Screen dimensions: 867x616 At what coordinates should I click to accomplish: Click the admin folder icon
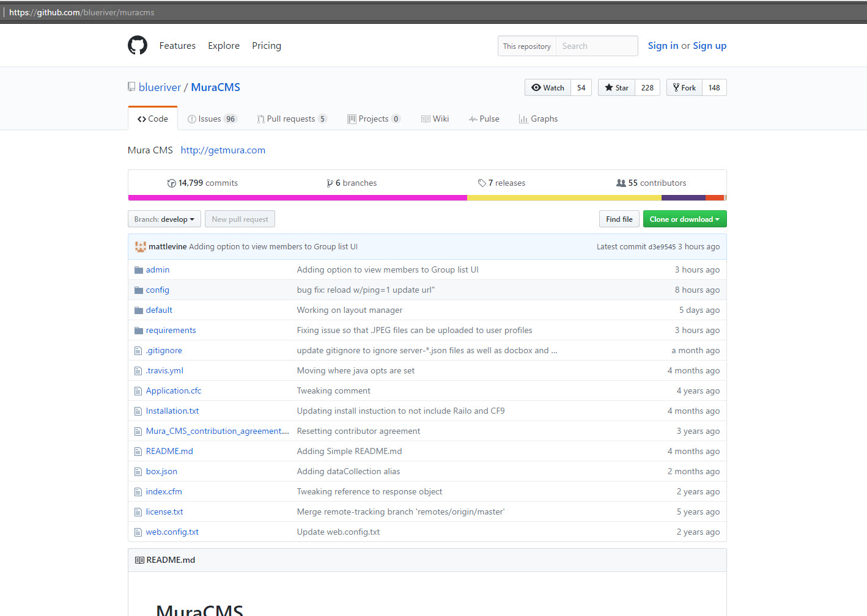(x=139, y=269)
